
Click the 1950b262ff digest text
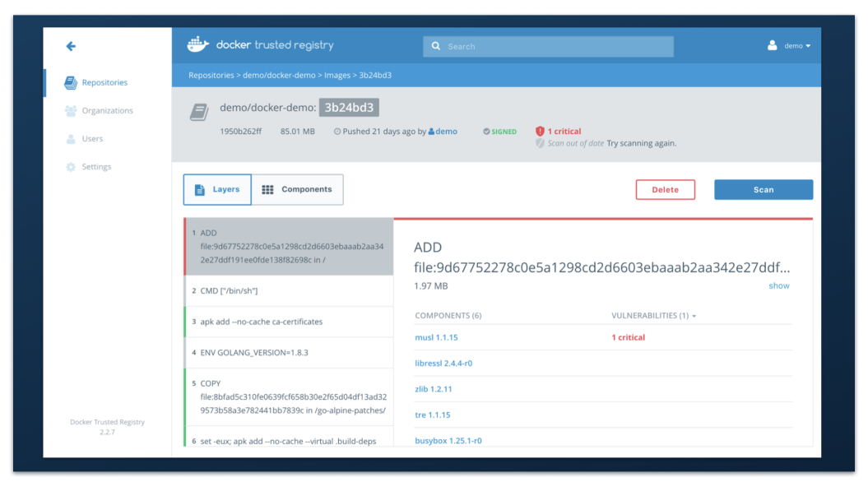click(x=241, y=132)
